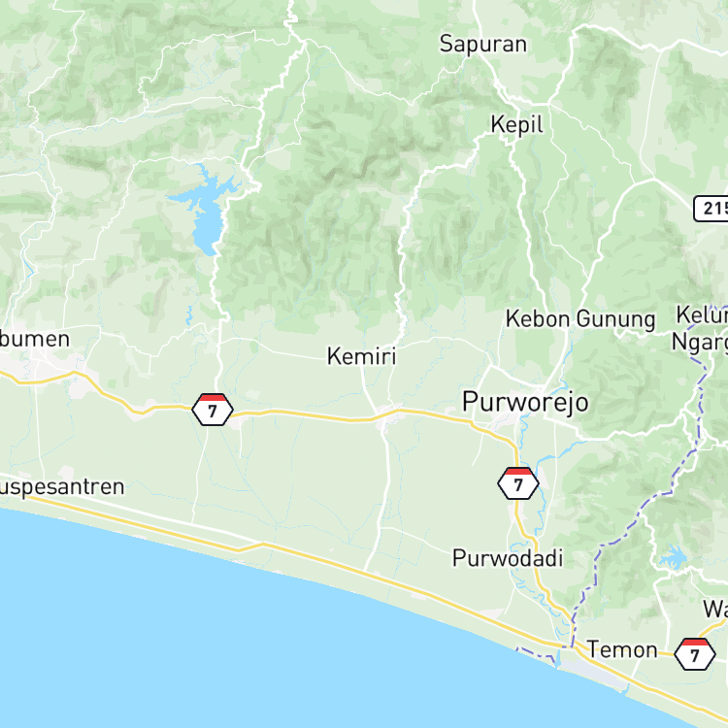Click the partially visible Kebumen label
This screenshot has width=728, height=728.
point(35,339)
